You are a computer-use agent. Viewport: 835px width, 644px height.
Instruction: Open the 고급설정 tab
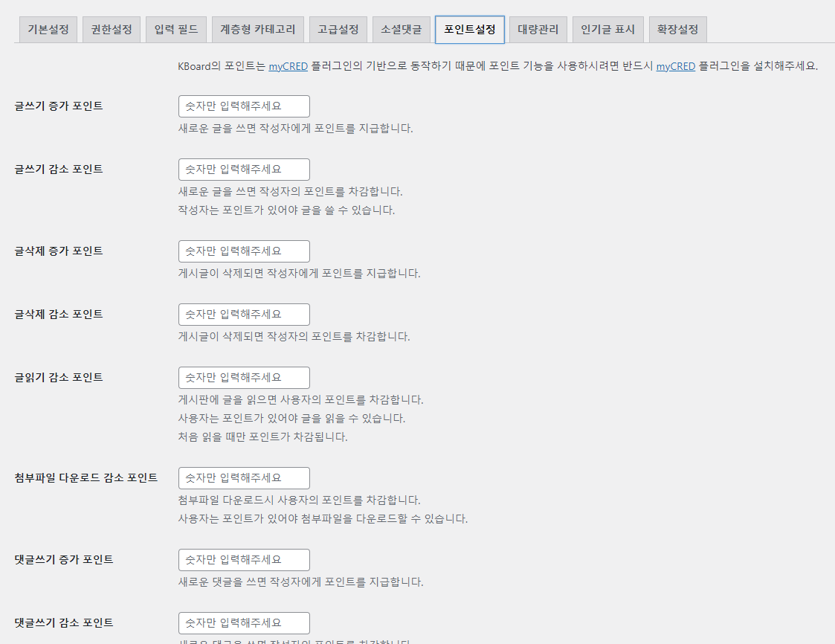pyautogui.click(x=338, y=29)
